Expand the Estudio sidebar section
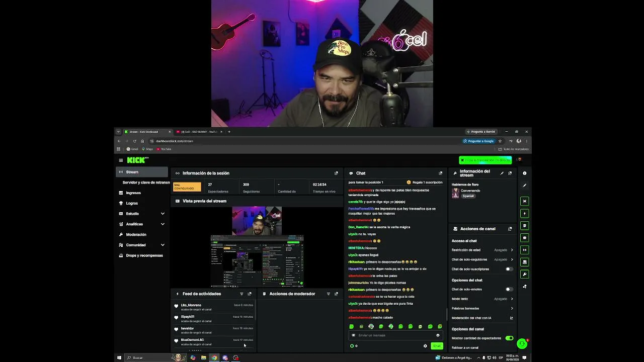 point(163,214)
